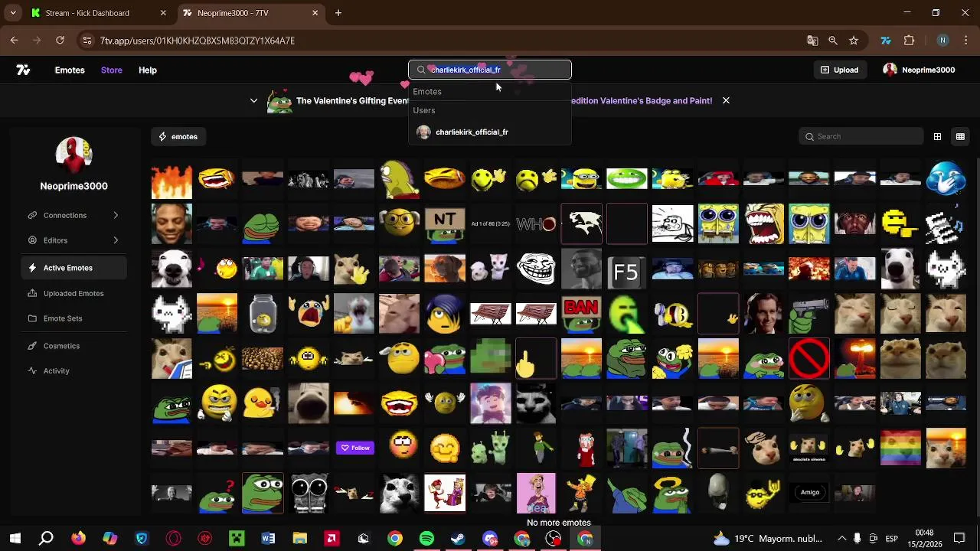Click the Upload button
The width and height of the screenshot is (980, 551).
[839, 70]
